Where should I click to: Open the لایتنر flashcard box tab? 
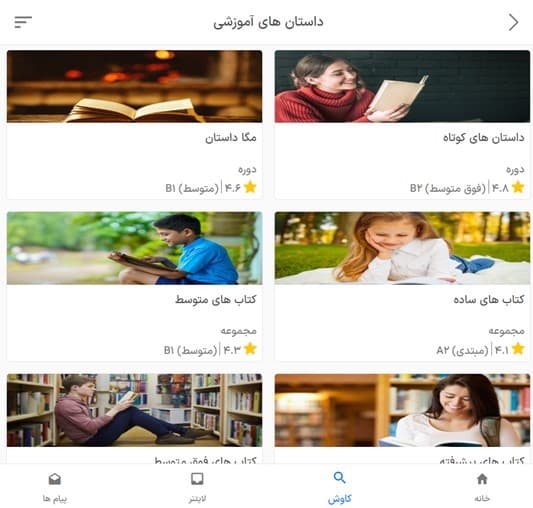click(x=197, y=487)
